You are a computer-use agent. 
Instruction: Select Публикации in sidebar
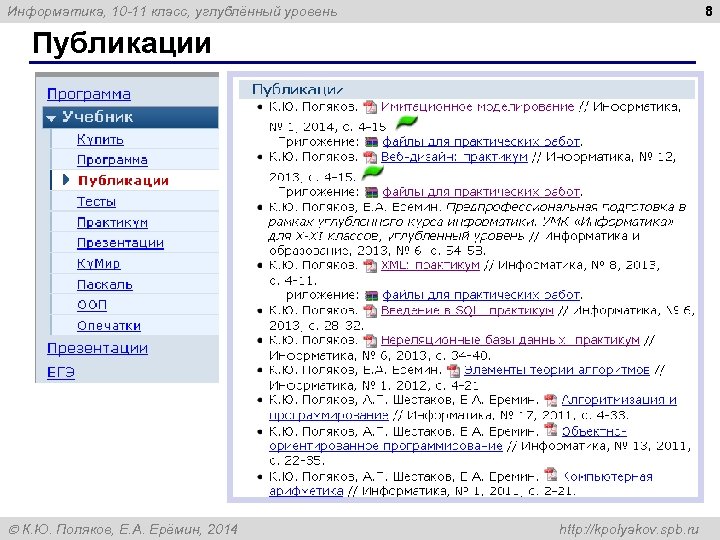coord(123,180)
